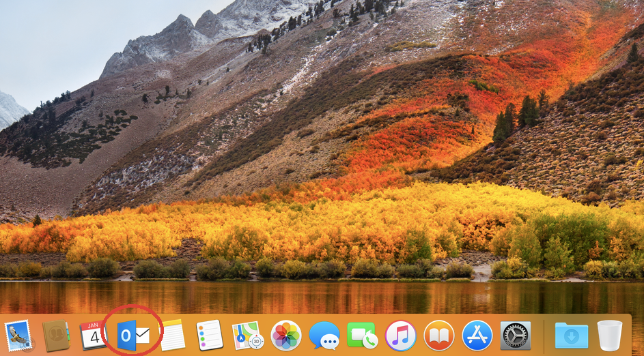Launch FaceTime from the Dock

363,336
